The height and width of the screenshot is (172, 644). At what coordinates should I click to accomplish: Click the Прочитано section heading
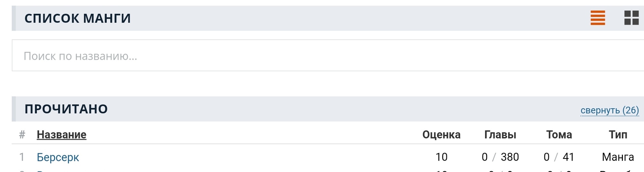tap(66, 109)
